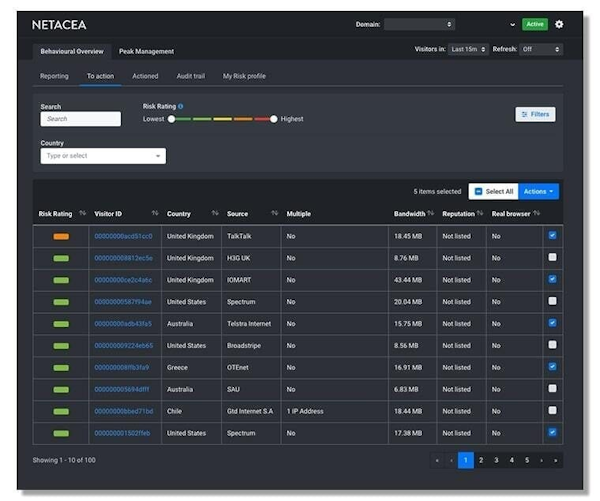Click the Highest risk rating slider handle

pyautogui.click(x=273, y=119)
